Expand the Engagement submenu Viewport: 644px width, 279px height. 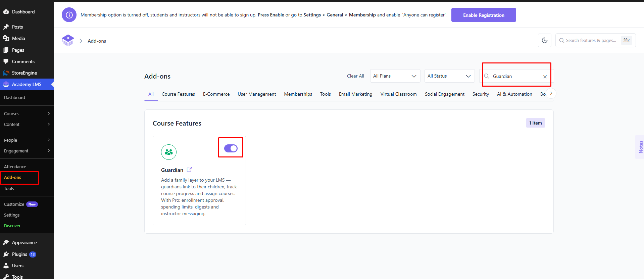point(27,151)
